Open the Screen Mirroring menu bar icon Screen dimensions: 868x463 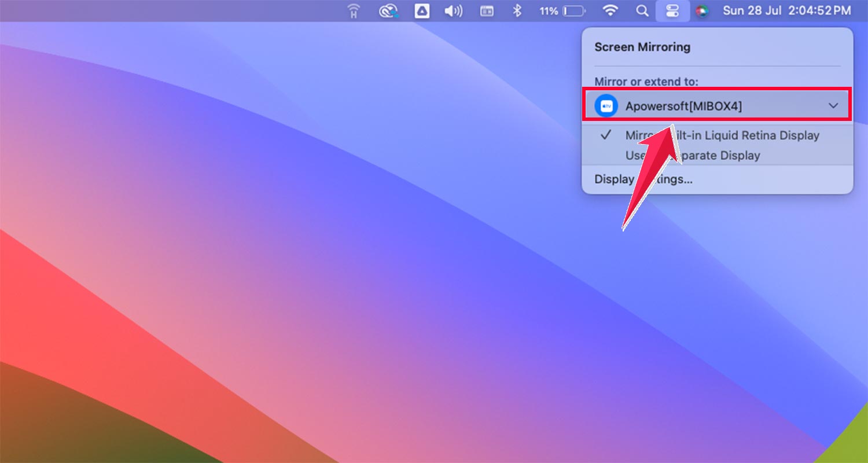tap(672, 10)
